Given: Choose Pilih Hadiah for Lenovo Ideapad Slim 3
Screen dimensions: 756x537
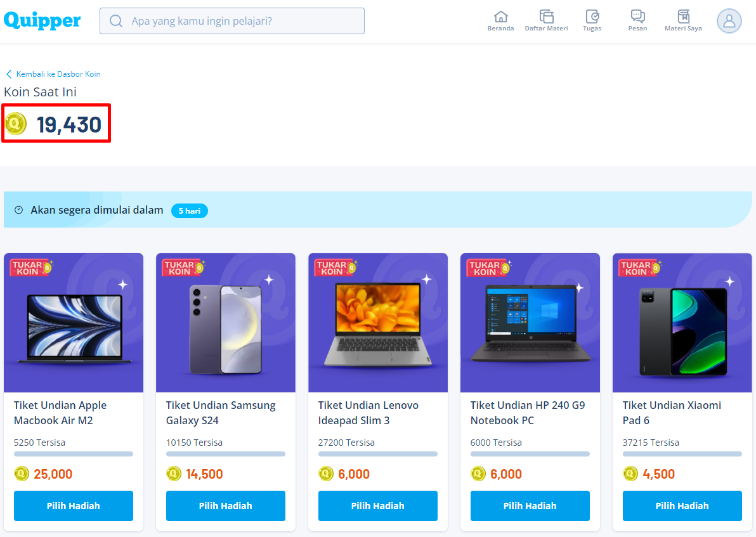Looking at the screenshot, I should [377, 506].
